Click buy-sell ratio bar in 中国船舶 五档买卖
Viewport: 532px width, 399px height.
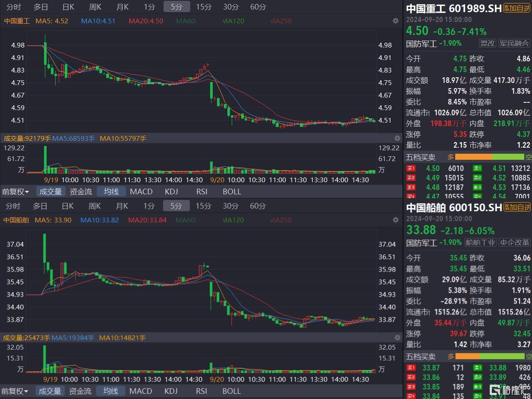(x=490, y=356)
